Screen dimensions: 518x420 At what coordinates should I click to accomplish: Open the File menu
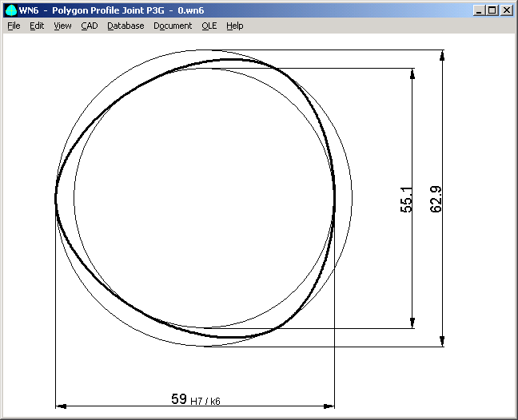click(x=14, y=26)
